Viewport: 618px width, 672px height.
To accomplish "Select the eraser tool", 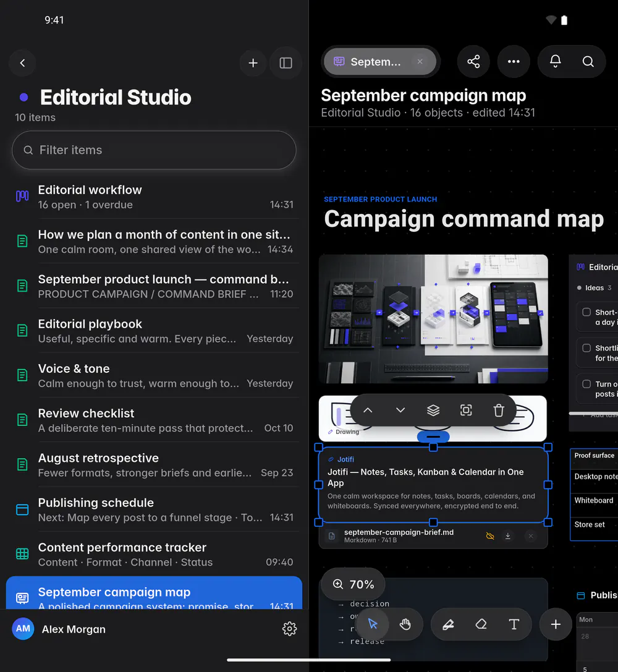I will [481, 624].
